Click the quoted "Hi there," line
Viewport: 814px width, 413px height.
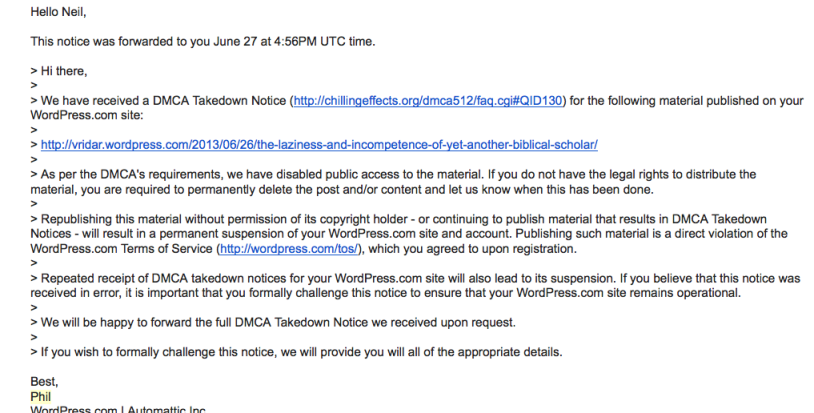click(59, 71)
